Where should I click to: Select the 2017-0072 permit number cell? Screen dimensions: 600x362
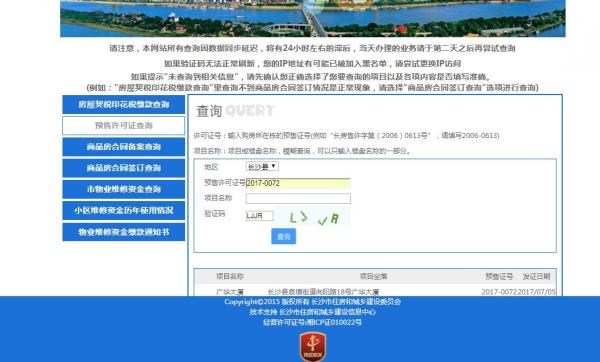499,292
